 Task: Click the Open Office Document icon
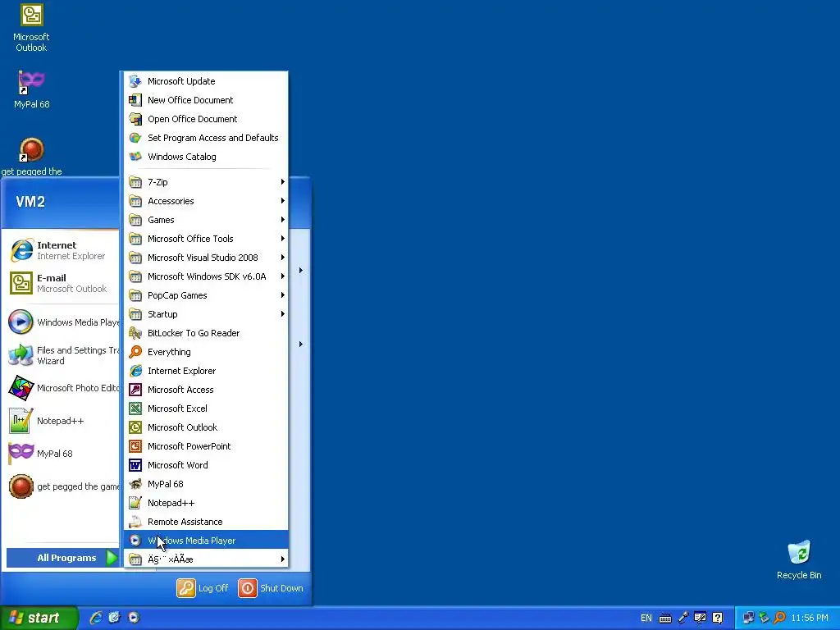[135, 119]
